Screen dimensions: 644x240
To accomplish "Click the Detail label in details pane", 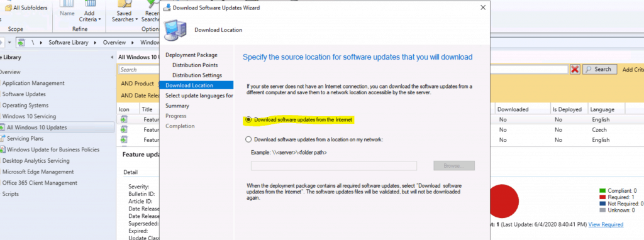I will [131, 172].
